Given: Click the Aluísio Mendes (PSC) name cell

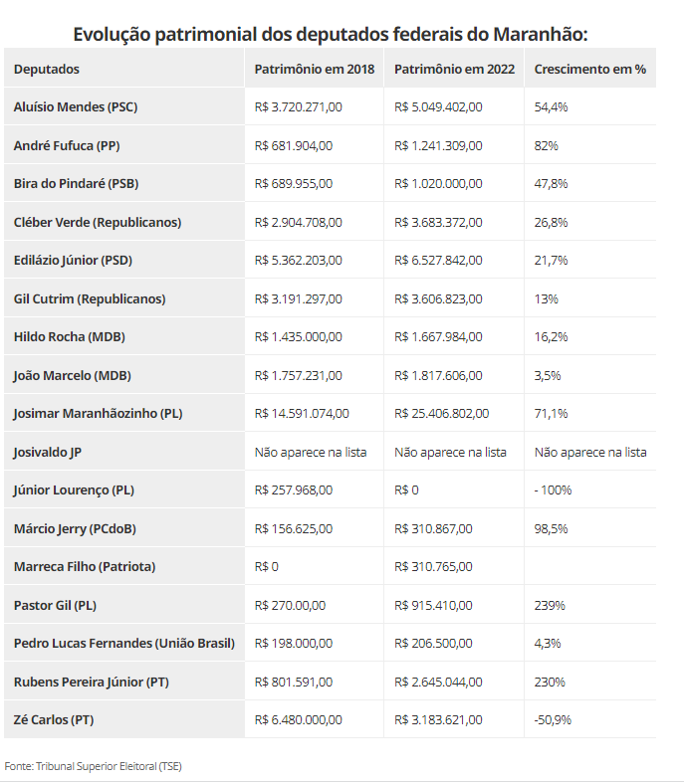Looking at the screenshot, I should (76, 106).
